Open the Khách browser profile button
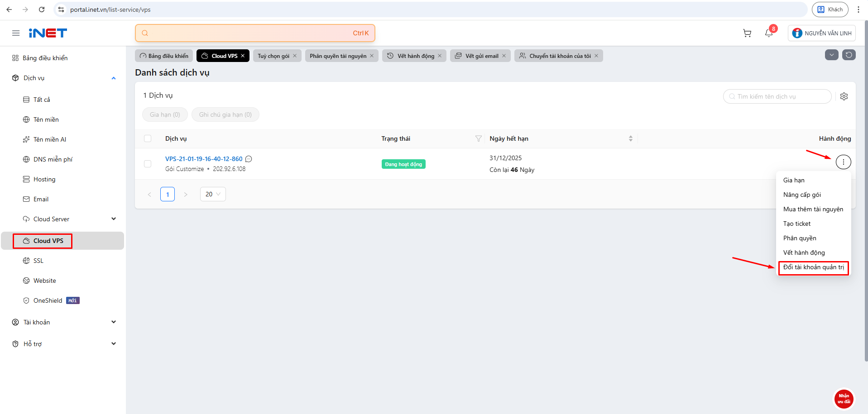 coord(830,10)
